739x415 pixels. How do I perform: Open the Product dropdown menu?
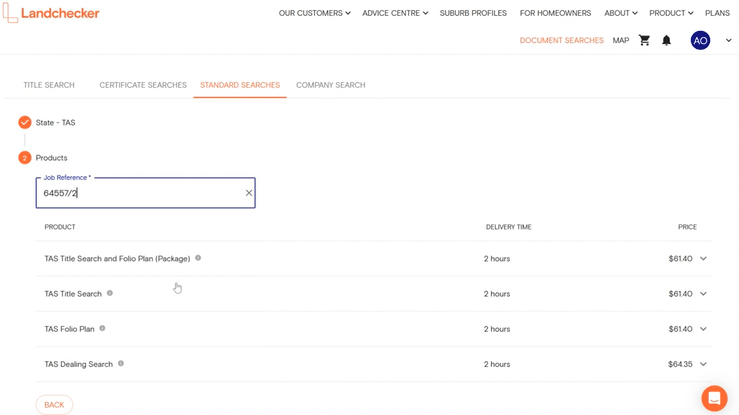(x=671, y=13)
